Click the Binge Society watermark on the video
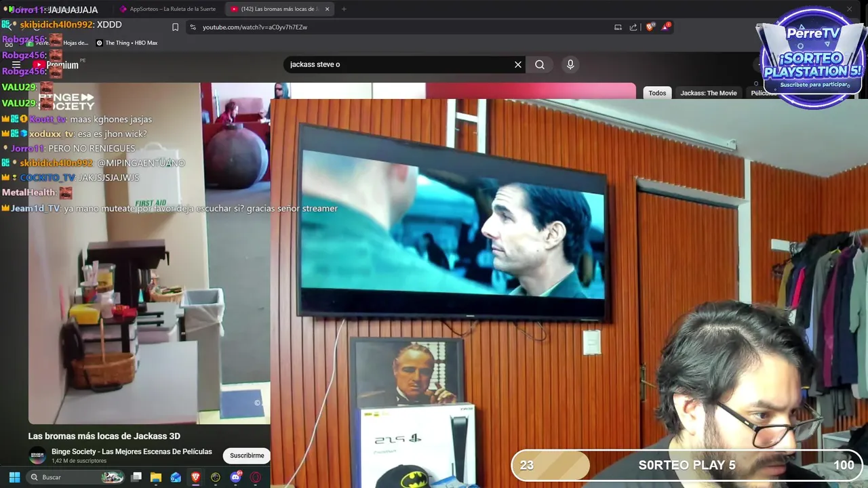 (x=66, y=102)
